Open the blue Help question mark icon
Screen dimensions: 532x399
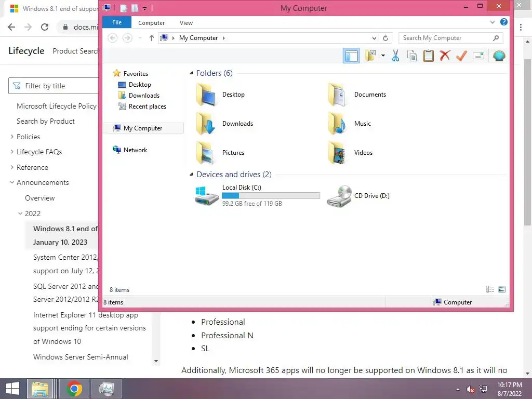pyautogui.click(x=504, y=22)
